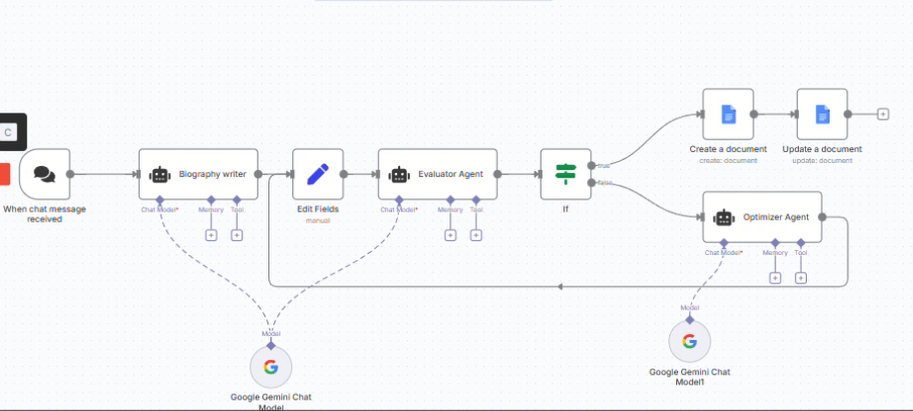The image size is (913, 411).
Task: Open the Biography writer agent node
Action: [x=198, y=174]
